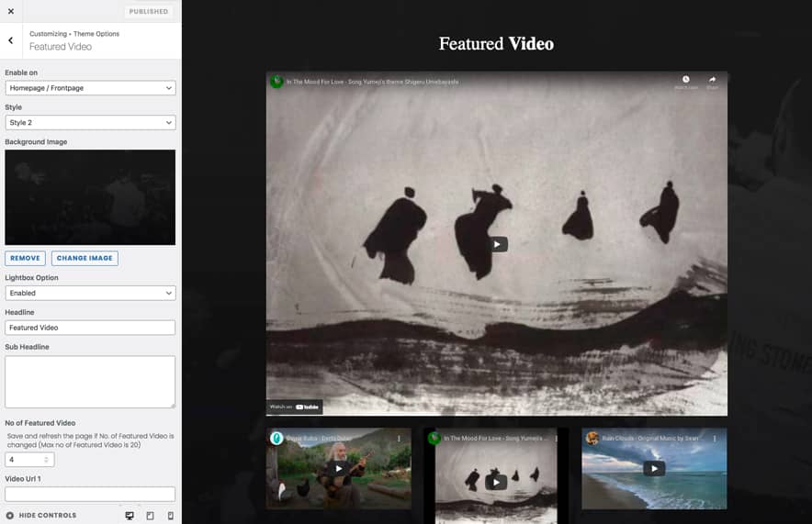This screenshot has height=524, width=812.
Task: Switch to desktop preview icon
Action: tap(130, 516)
